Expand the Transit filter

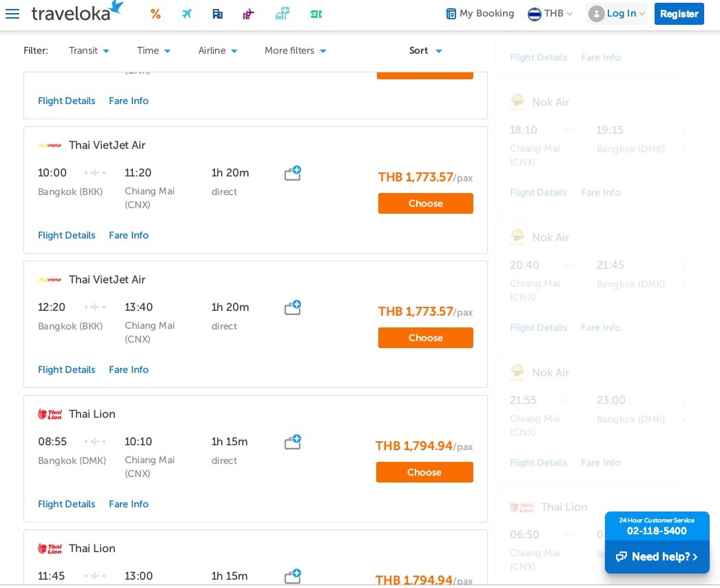pos(89,50)
